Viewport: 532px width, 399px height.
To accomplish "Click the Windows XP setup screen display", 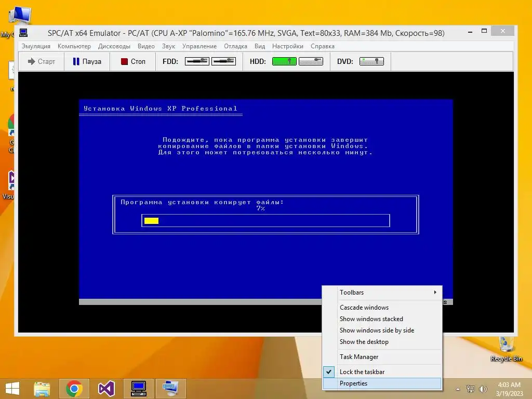I will pyautogui.click(x=266, y=202).
